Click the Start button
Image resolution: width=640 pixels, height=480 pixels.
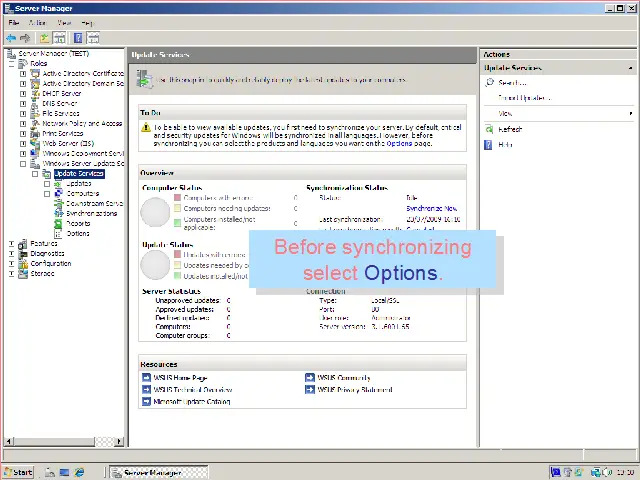coord(18,472)
